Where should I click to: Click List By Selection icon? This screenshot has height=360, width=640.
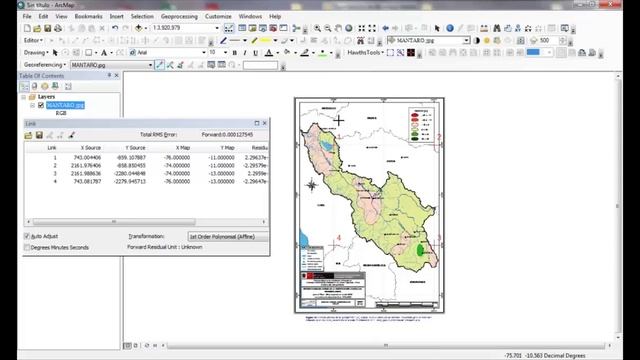click(55, 87)
